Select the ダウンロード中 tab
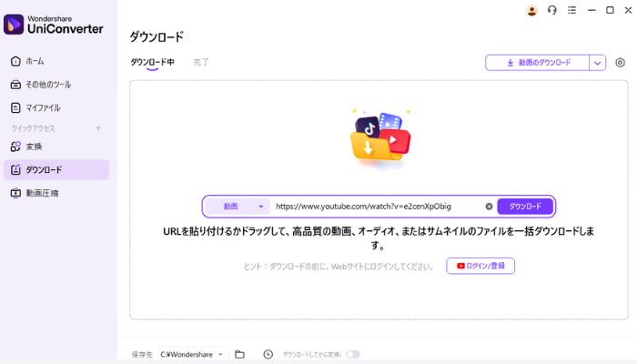The image size is (637, 364). pyautogui.click(x=152, y=62)
